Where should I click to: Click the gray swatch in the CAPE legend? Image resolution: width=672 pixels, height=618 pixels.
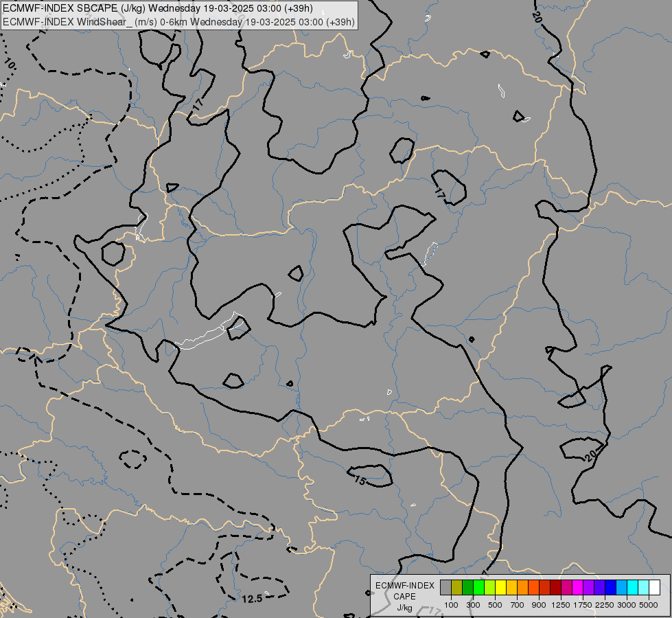click(445, 588)
